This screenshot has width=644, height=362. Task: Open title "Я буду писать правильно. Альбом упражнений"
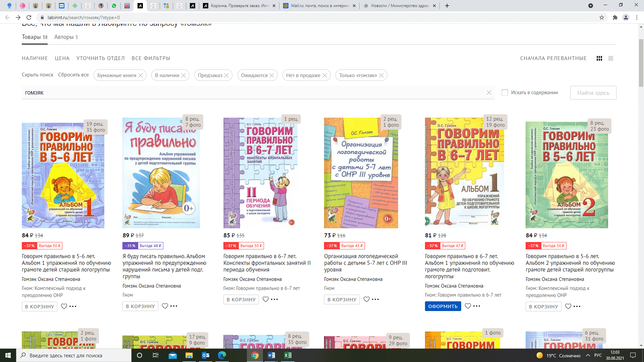coord(164,266)
